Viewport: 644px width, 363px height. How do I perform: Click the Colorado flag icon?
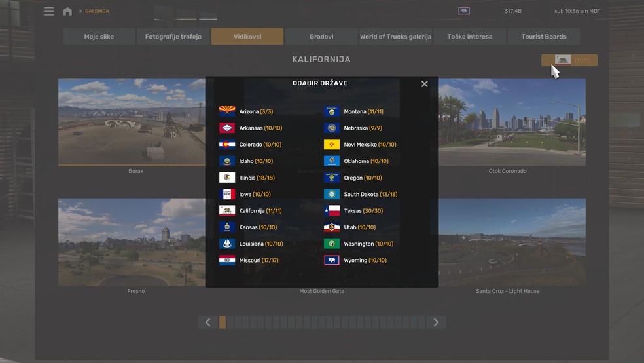pyautogui.click(x=227, y=145)
